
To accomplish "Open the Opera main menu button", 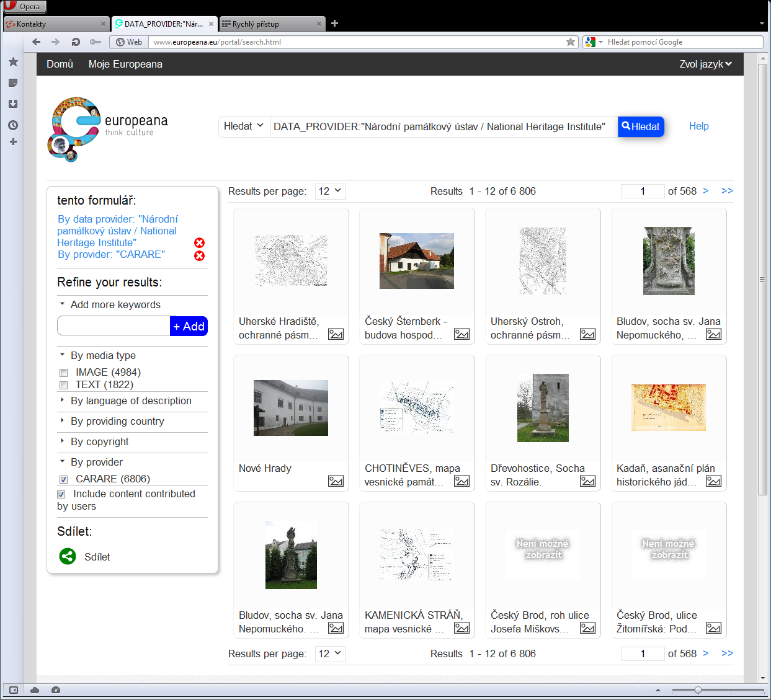I will (24, 7).
